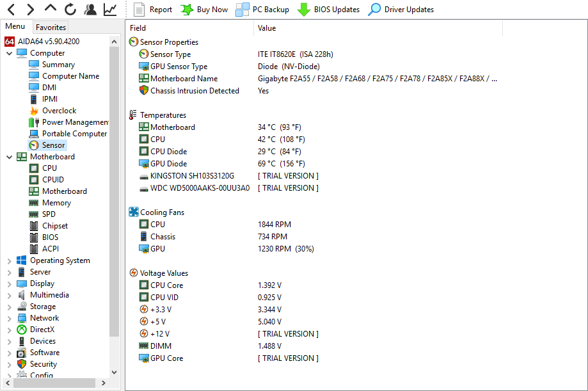
Task: Switch to the Menu tab
Action: (x=15, y=26)
